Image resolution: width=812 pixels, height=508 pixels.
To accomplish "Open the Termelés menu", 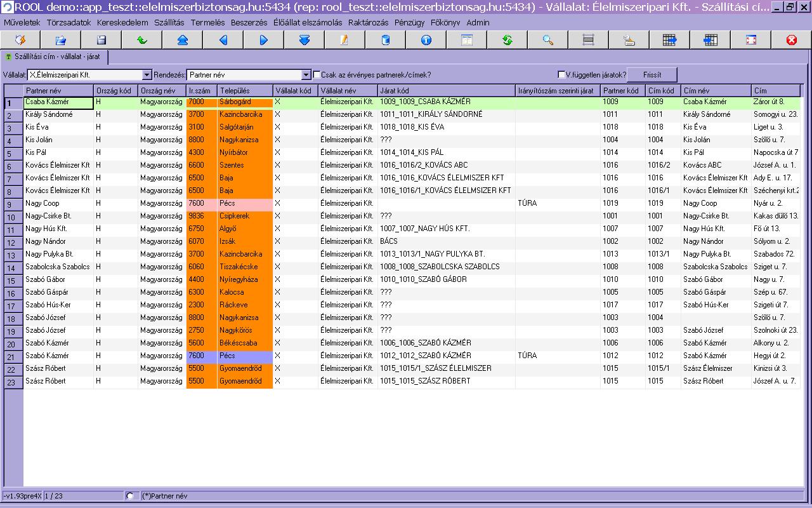I will pyautogui.click(x=208, y=22).
